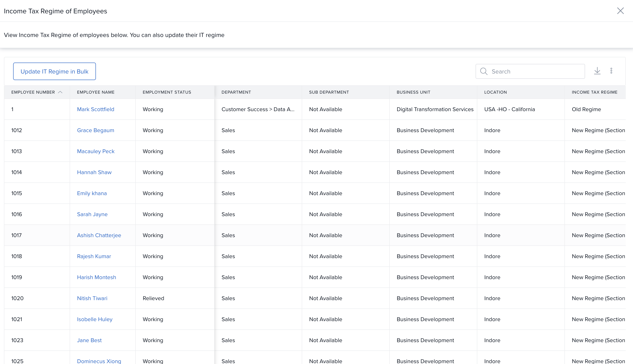Select Old Regime cell for employee 1
This screenshot has height=364, width=633.
coord(586,109)
